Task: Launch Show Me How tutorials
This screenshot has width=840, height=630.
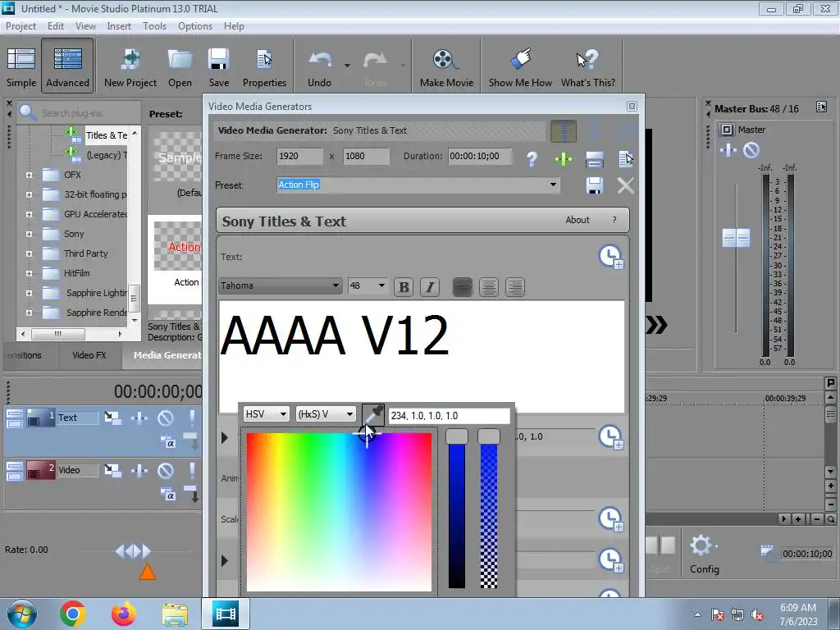Action: point(520,67)
